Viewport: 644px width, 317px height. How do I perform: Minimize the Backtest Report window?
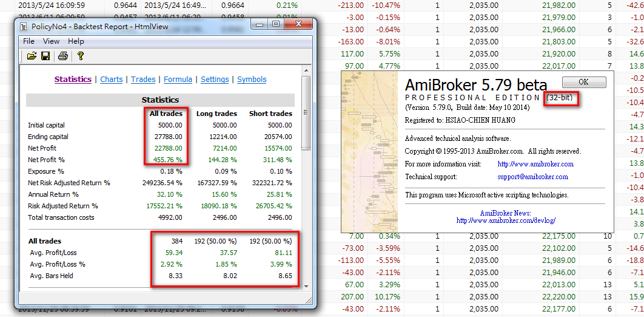pos(260,25)
